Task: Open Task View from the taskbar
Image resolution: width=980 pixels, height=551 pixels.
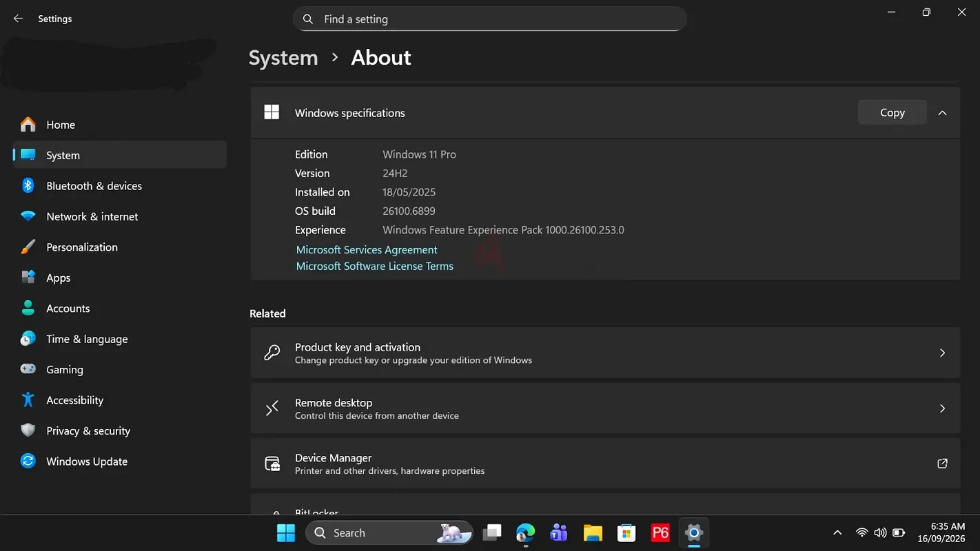Action: (x=492, y=533)
